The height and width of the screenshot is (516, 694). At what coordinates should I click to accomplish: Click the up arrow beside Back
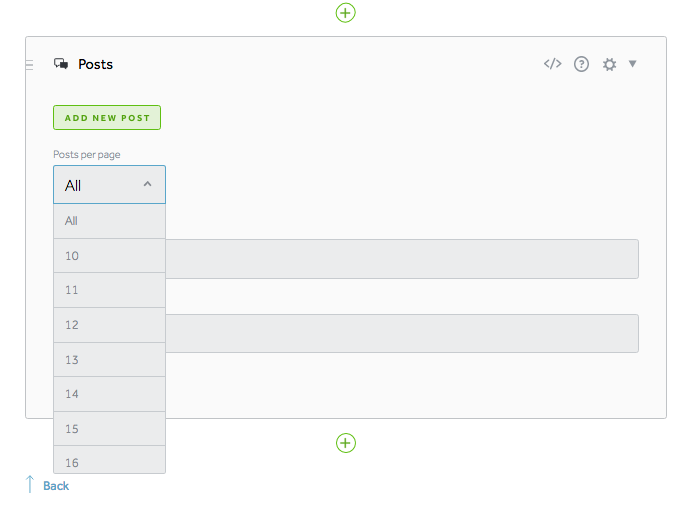[30, 485]
